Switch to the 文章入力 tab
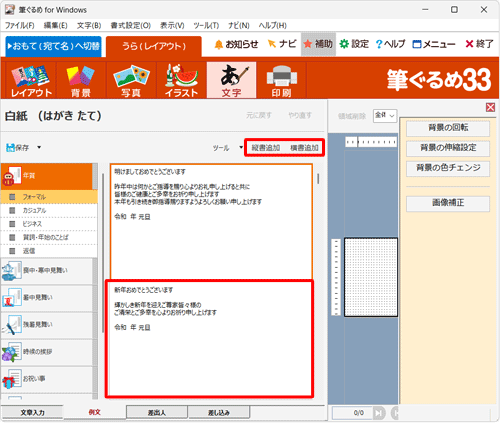The image size is (500, 425). click(32, 412)
